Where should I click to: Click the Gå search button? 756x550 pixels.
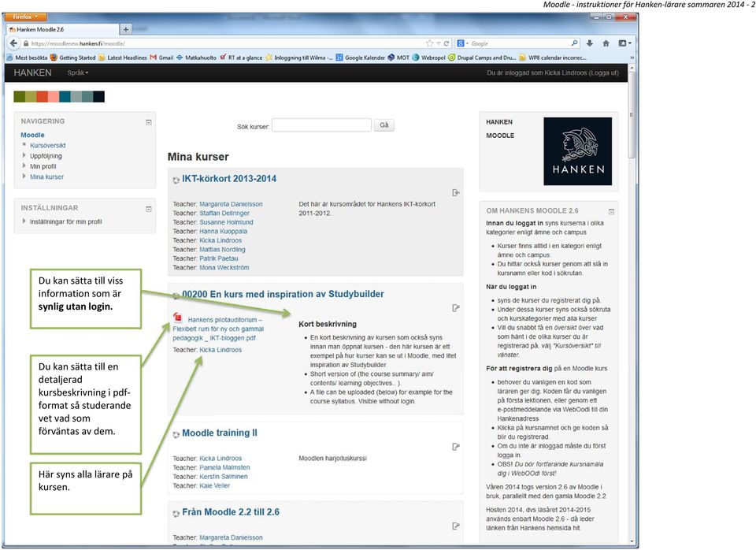pos(384,125)
